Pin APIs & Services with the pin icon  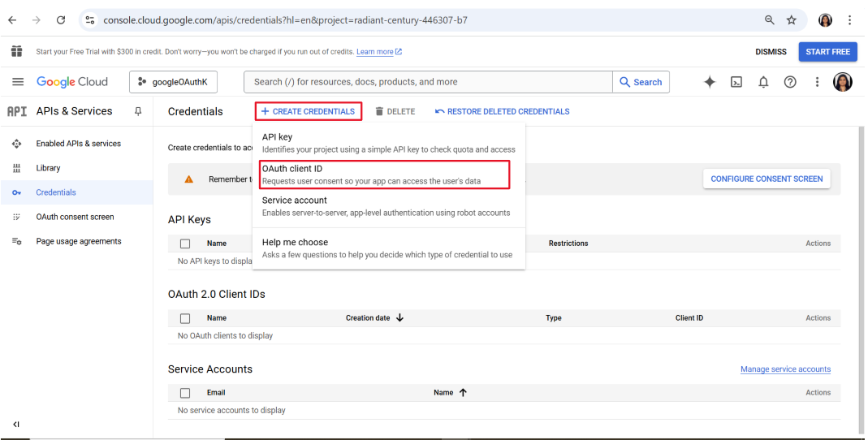[x=138, y=111]
